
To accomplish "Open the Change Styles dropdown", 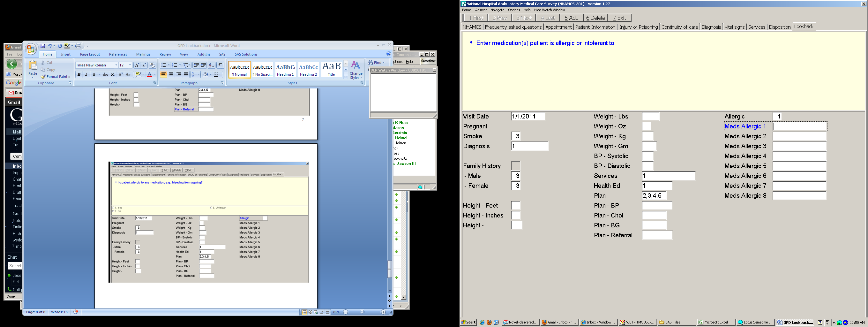I will [356, 70].
